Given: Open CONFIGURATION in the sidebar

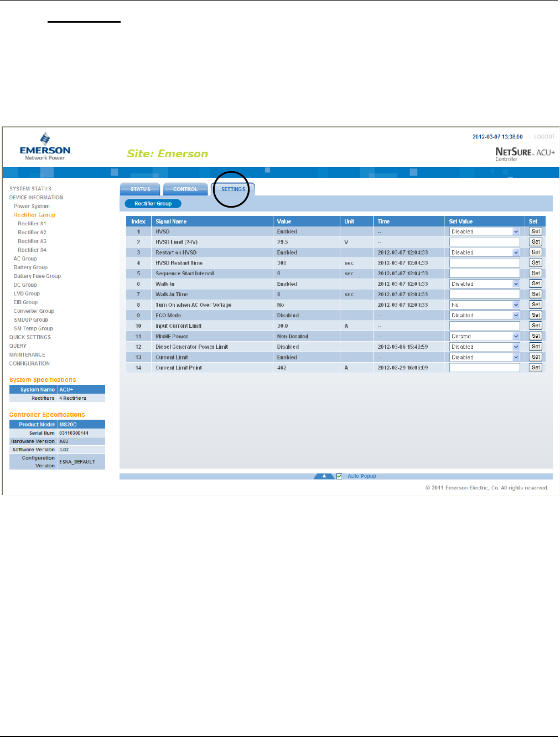Looking at the screenshot, I should [x=29, y=364].
